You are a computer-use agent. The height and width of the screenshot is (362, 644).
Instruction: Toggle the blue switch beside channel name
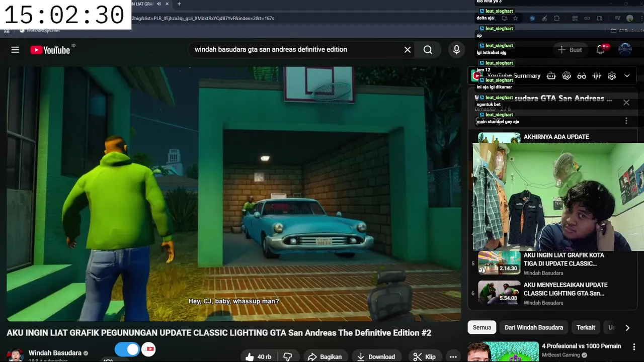pyautogui.click(x=127, y=349)
